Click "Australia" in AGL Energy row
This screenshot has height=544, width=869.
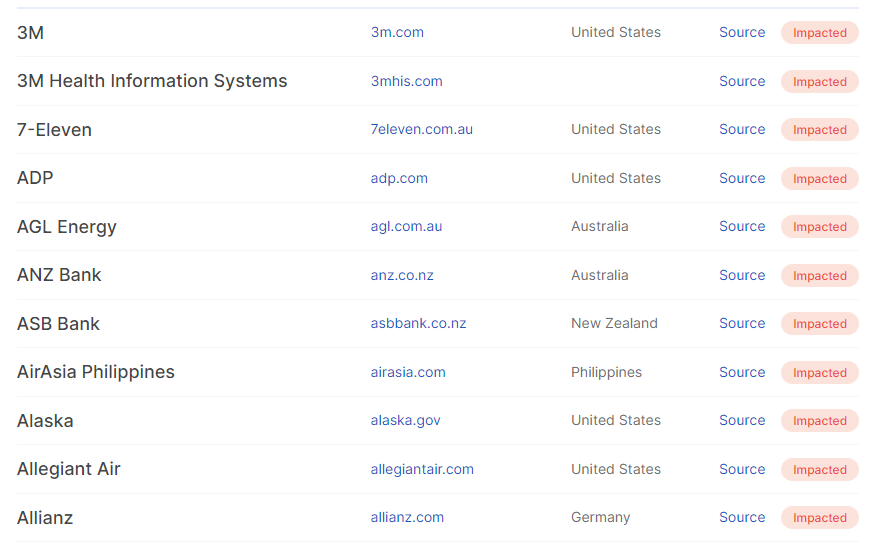[600, 226]
